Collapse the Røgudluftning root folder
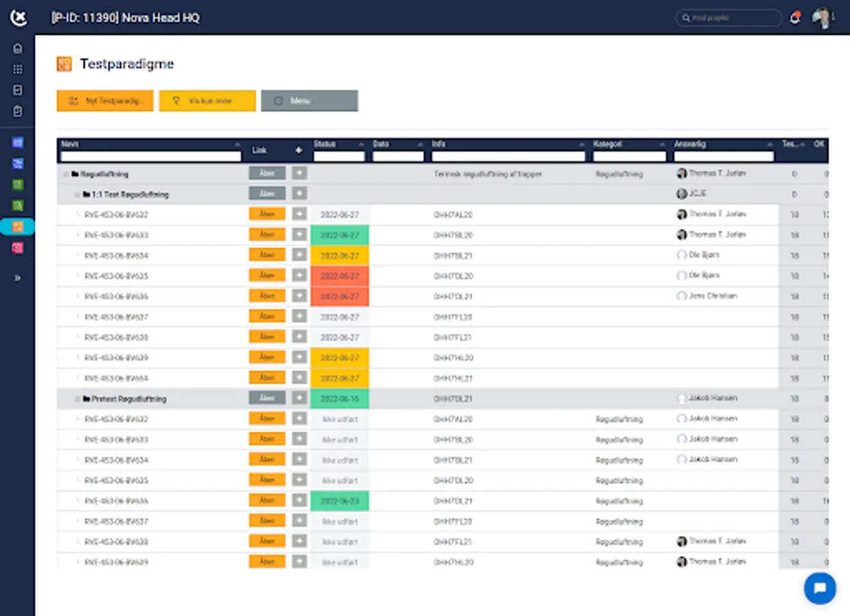The width and height of the screenshot is (850, 616). click(x=66, y=175)
